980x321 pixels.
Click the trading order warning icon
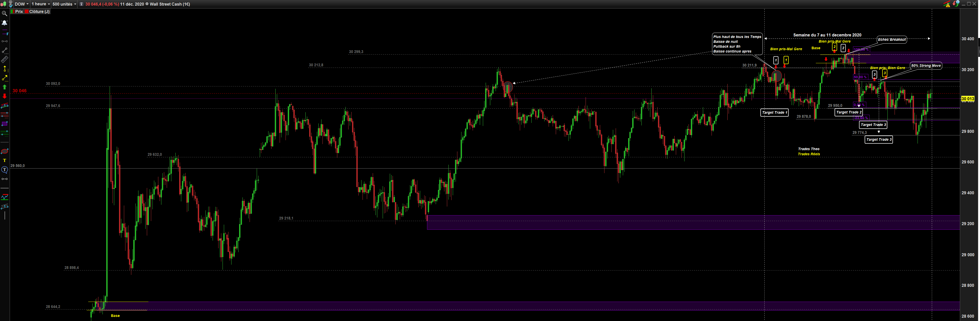click(947, 4)
